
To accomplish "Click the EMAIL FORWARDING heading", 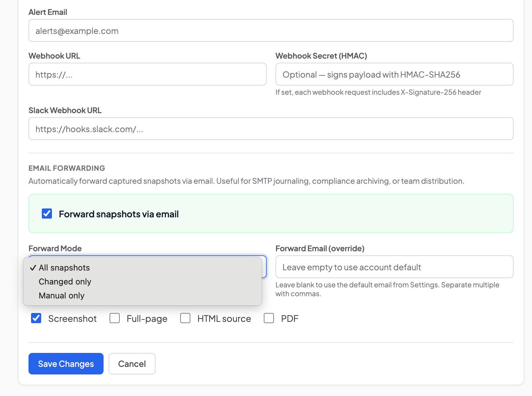I will click(67, 168).
